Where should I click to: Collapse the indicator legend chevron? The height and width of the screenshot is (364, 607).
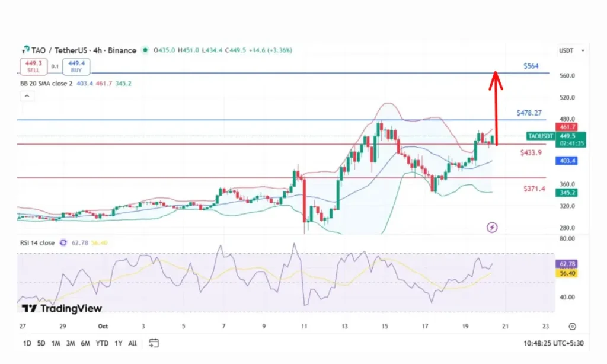(25, 95)
